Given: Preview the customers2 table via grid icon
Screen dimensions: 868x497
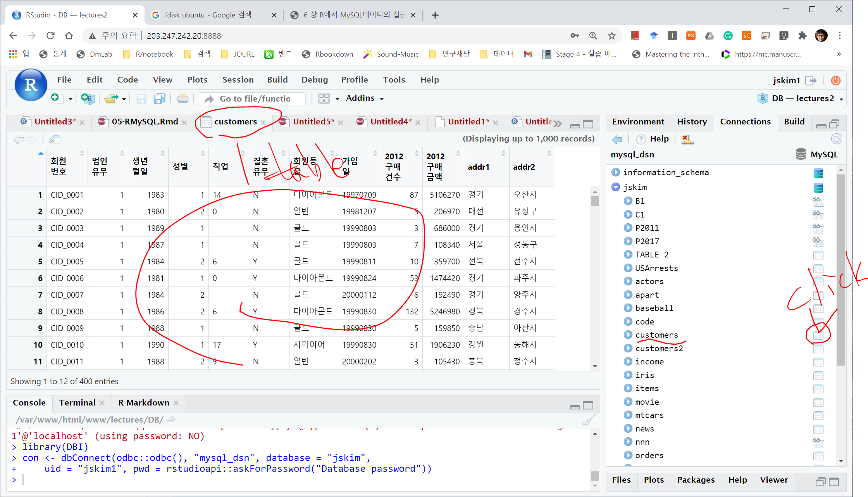Looking at the screenshot, I should coord(818,349).
